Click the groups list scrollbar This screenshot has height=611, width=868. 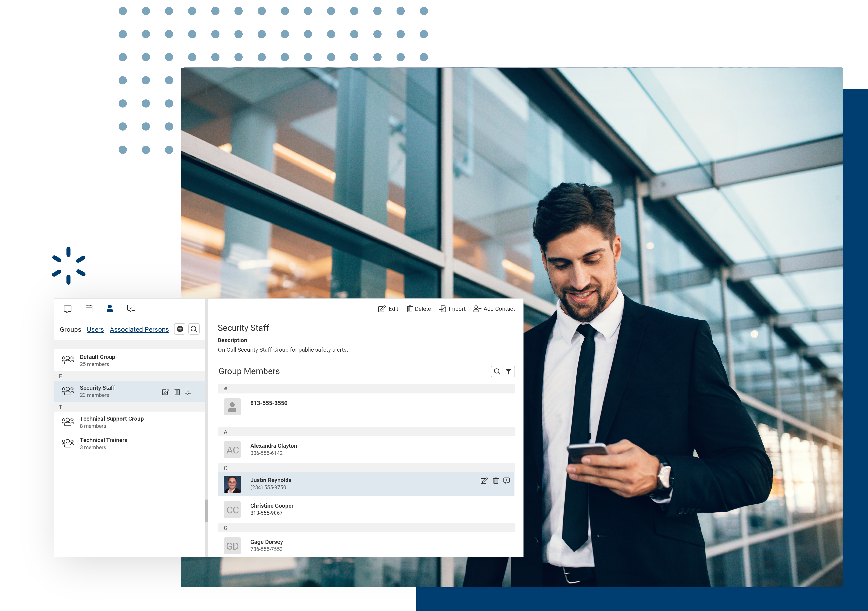click(x=207, y=510)
